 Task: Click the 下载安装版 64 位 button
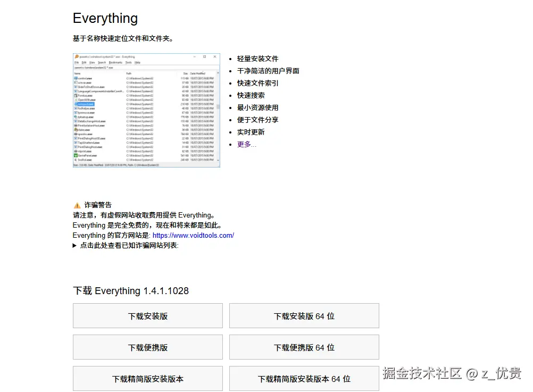(x=304, y=316)
